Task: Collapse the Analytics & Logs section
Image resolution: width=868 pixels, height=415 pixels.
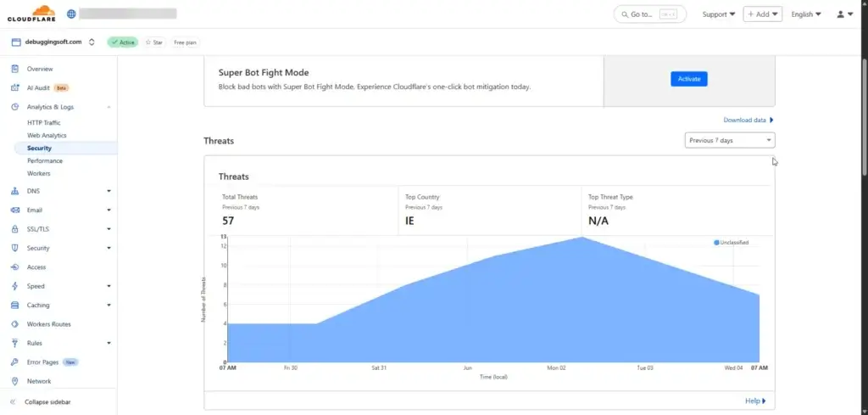Action: tap(108, 107)
